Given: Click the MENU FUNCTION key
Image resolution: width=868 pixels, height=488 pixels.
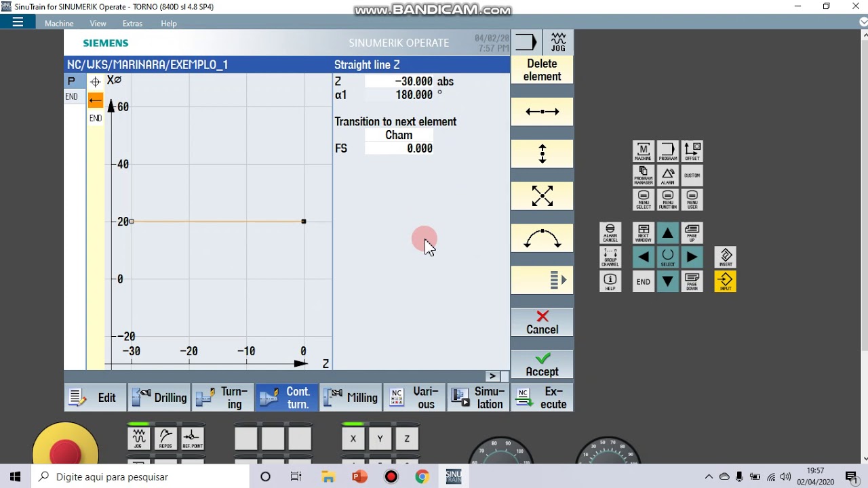Looking at the screenshot, I should tap(668, 199).
